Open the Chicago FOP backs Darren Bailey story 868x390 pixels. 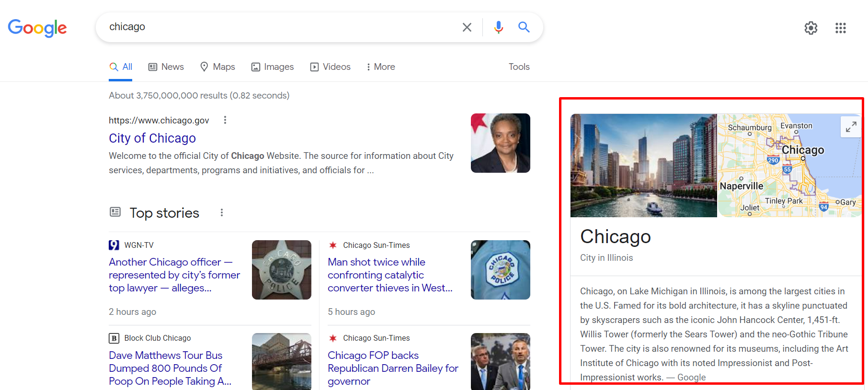click(x=393, y=368)
